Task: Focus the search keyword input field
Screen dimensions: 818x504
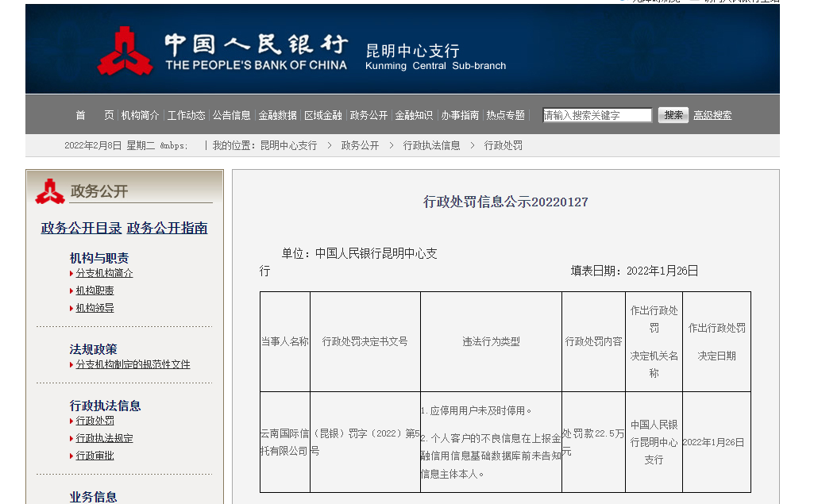Action: (597, 115)
